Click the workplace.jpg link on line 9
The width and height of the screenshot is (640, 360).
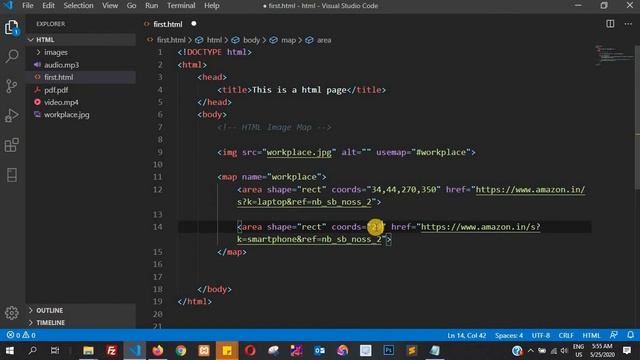point(299,152)
